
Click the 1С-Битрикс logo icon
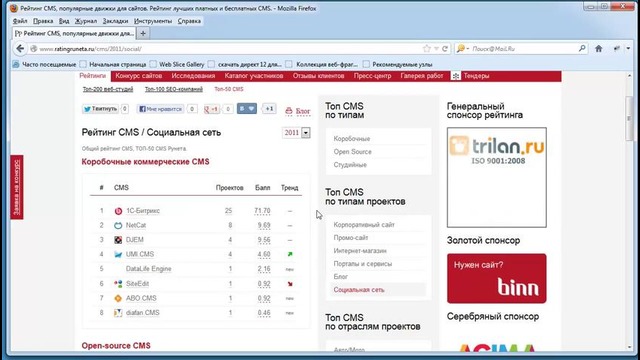point(118,211)
